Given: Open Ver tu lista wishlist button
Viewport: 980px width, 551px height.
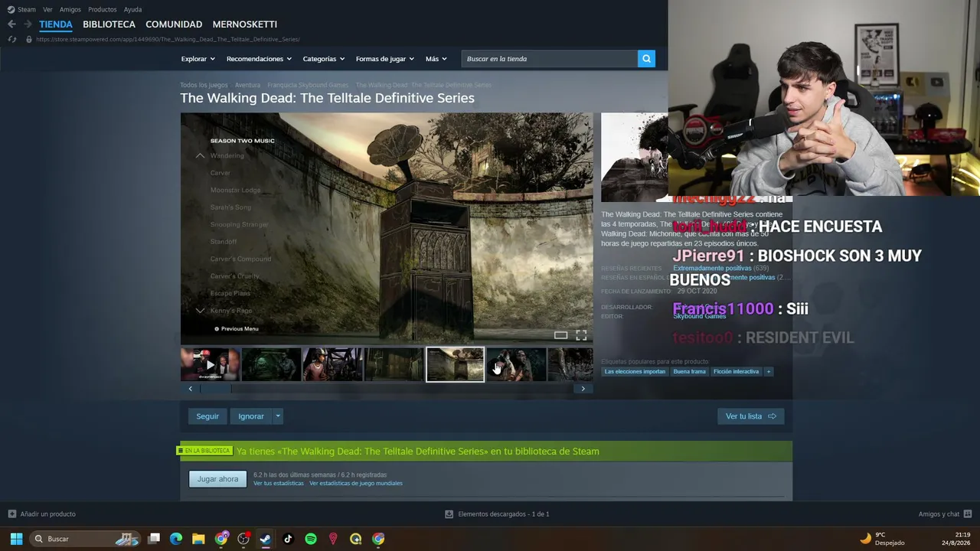Looking at the screenshot, I should pos(751,416).
